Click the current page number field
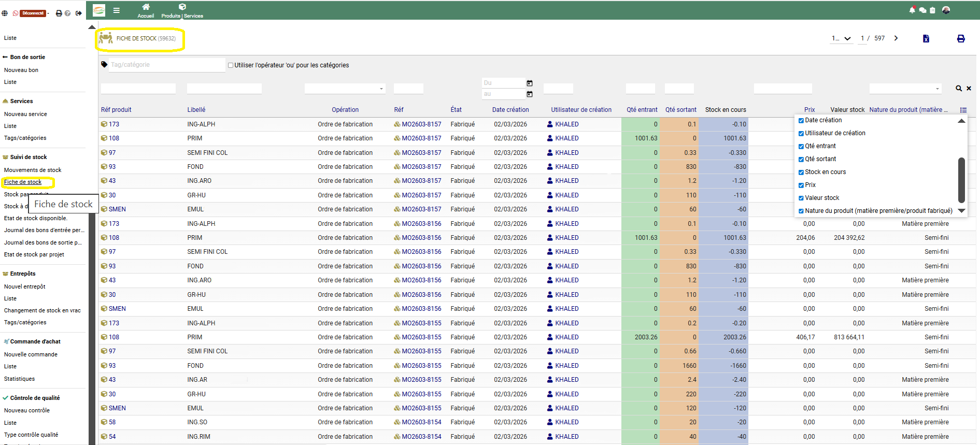The height and width of the screenshot is (445, 980). tap(862, 38)
